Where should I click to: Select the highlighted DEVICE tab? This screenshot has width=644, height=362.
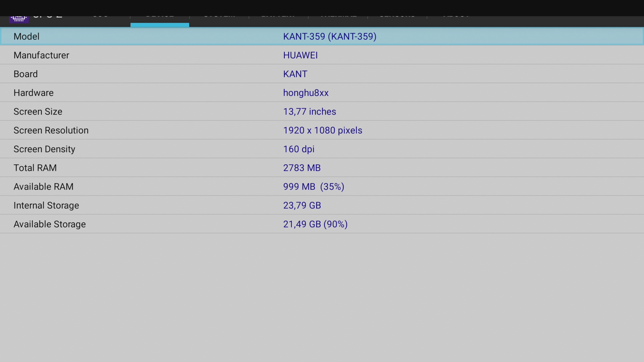160,20
